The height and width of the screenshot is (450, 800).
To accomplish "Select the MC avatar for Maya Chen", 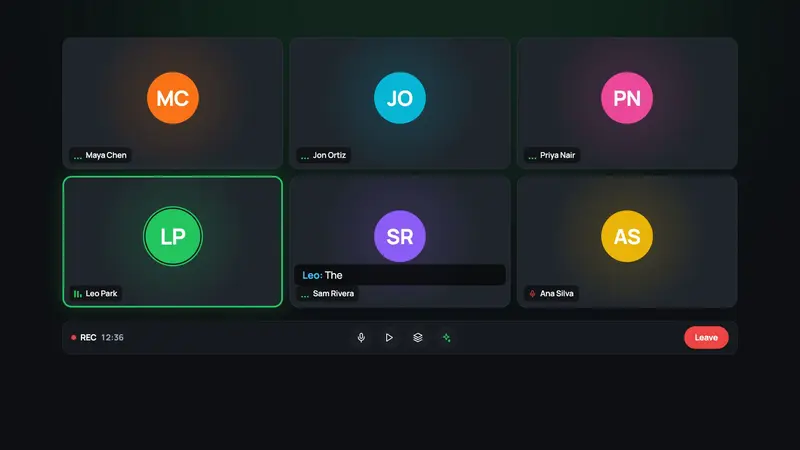I will click(x=173, y=98).
